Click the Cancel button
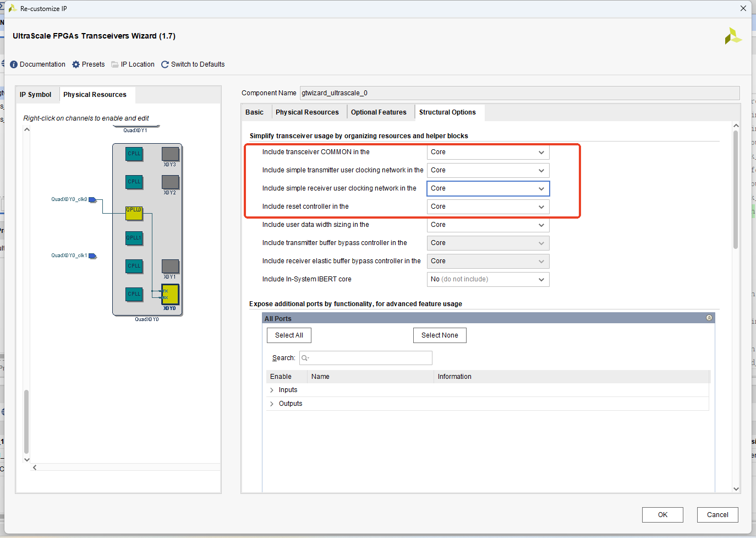Screen dimensions: 756x538 (717, 515)
